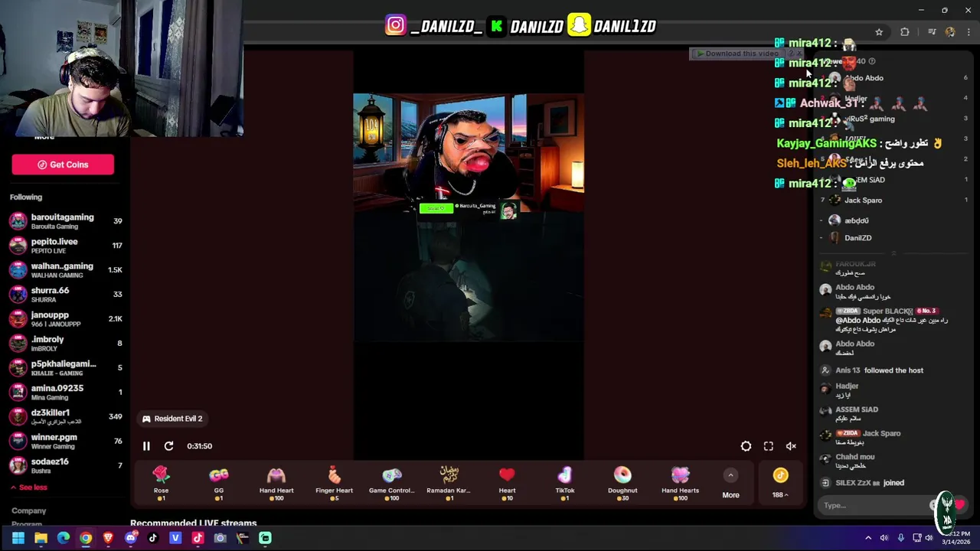Open the Camera app in taskbar

[x=220, y=538]
